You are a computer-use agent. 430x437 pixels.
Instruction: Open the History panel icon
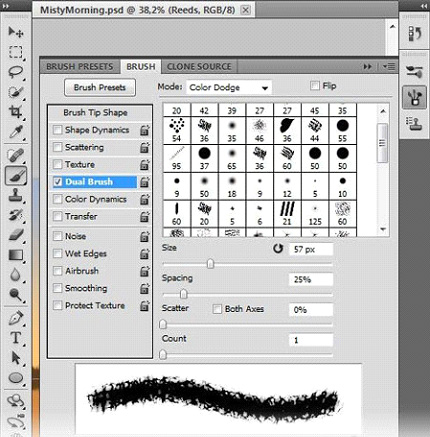click(x=414, y=34)
